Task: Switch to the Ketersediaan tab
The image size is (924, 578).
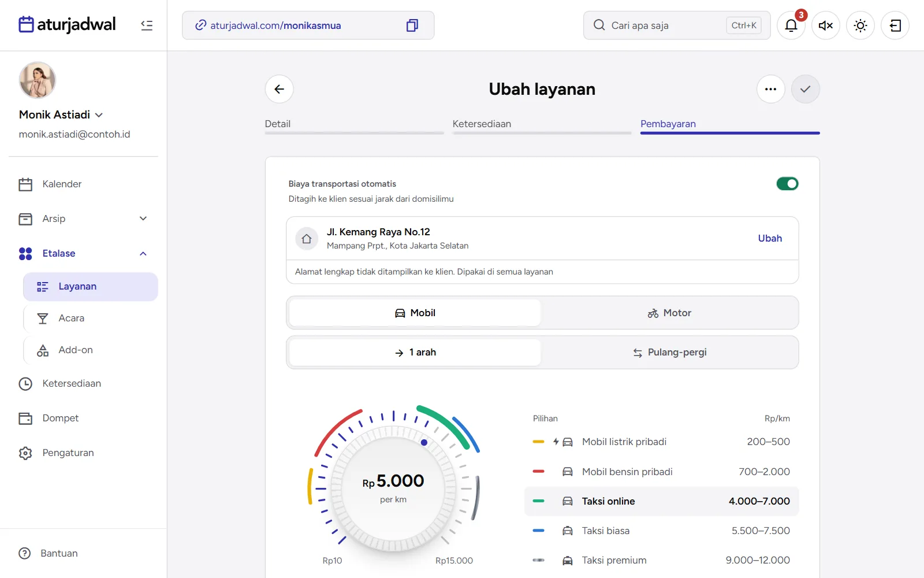Action: click(x=542, y=125)
